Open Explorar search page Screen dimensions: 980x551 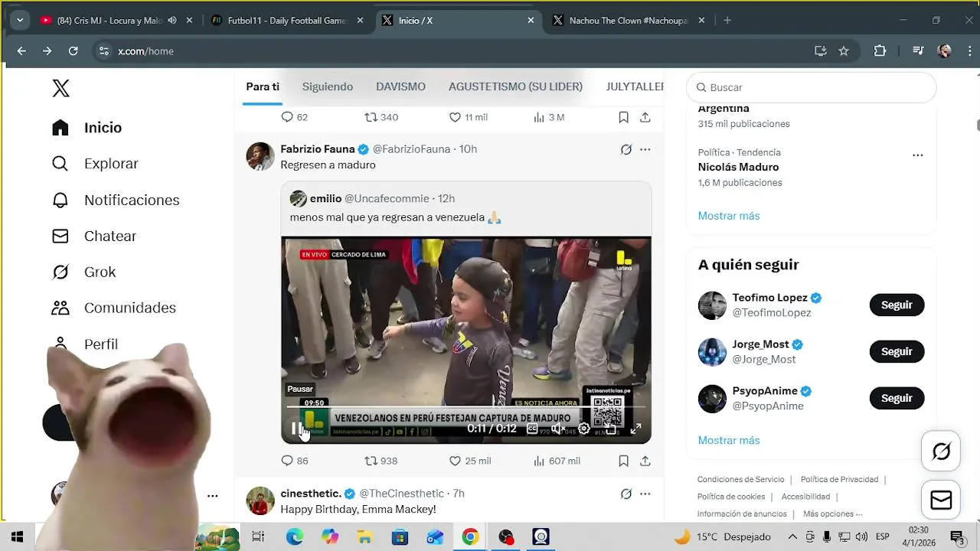[95, 164]
